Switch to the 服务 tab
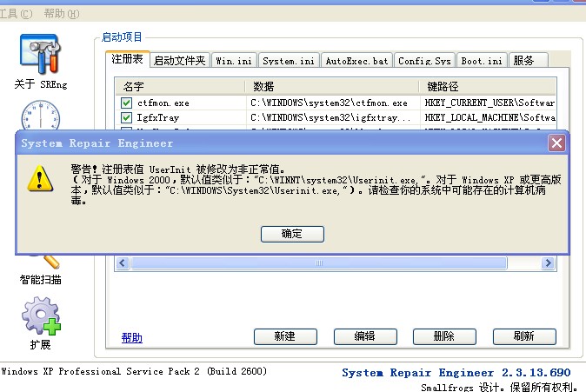The height and width of the screenshot is (392, 586). click(x=528, y=61)
